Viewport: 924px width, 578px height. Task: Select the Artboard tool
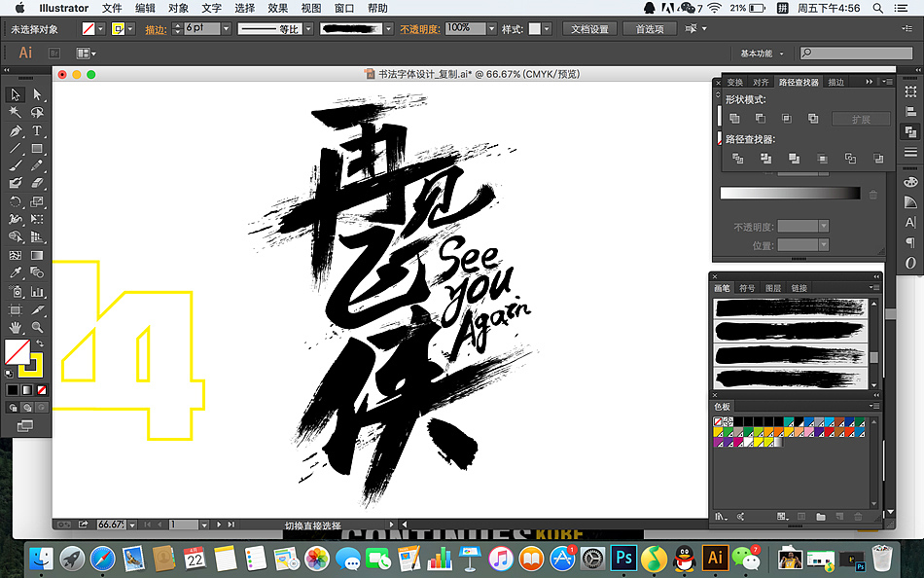16,309
